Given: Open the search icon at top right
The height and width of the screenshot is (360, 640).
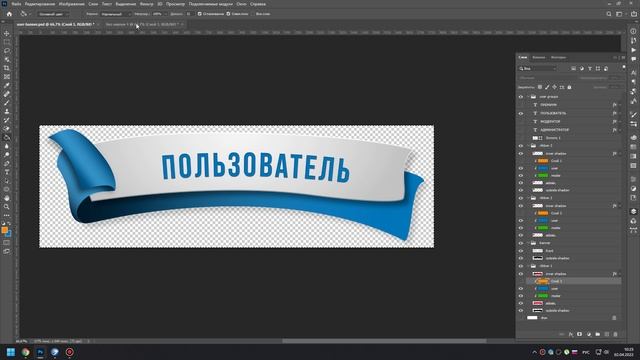Looking at the screenshot, I should click(x=609, y=14).
